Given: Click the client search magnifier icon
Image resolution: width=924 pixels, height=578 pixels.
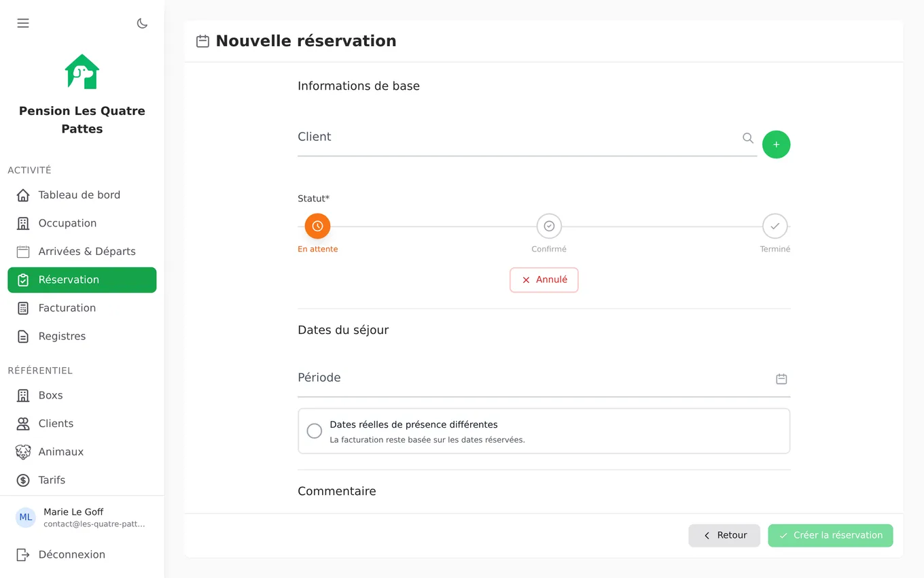Looking at the screenshot, I should (748, 138).
